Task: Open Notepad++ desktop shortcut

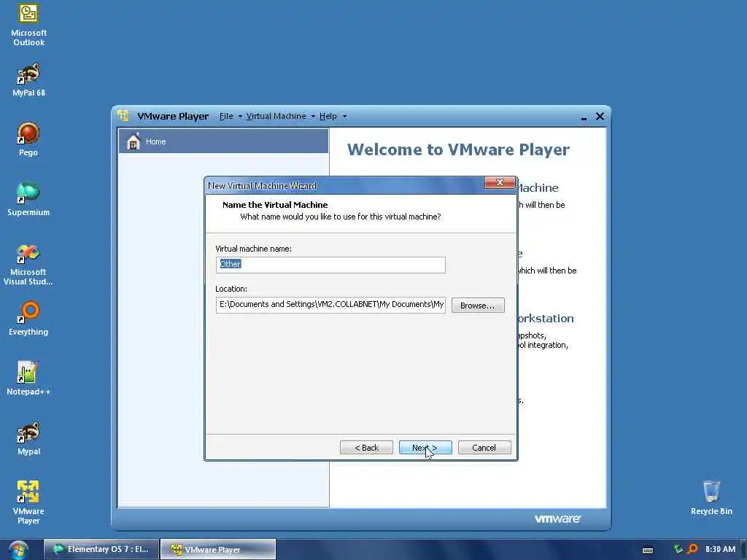Action: pyautogui.click(x=28, y=378)
